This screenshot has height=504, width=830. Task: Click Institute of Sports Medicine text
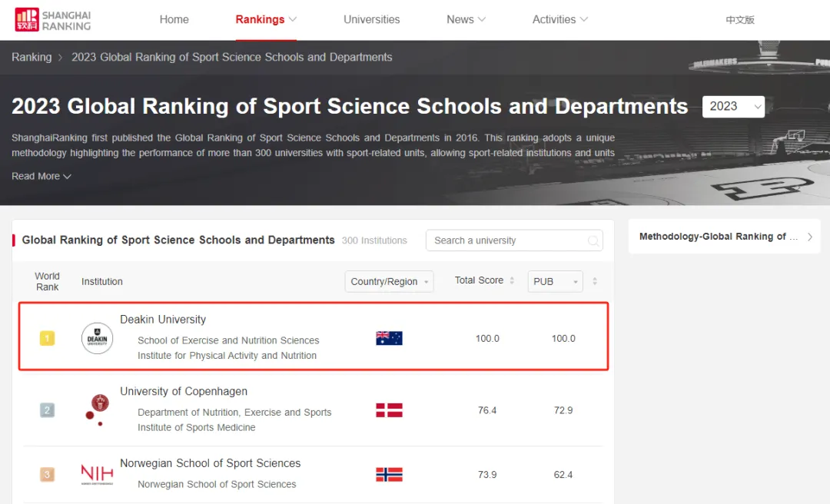click(x=197, y=427)
